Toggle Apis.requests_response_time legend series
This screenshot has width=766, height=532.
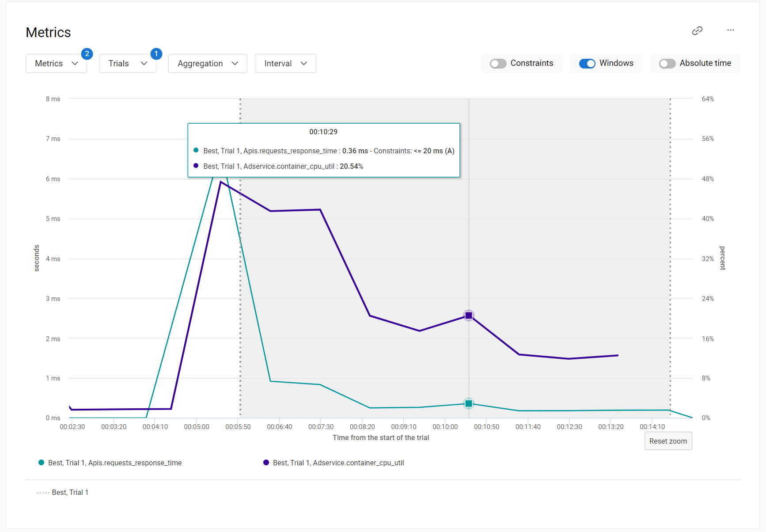tap(115, 463)
